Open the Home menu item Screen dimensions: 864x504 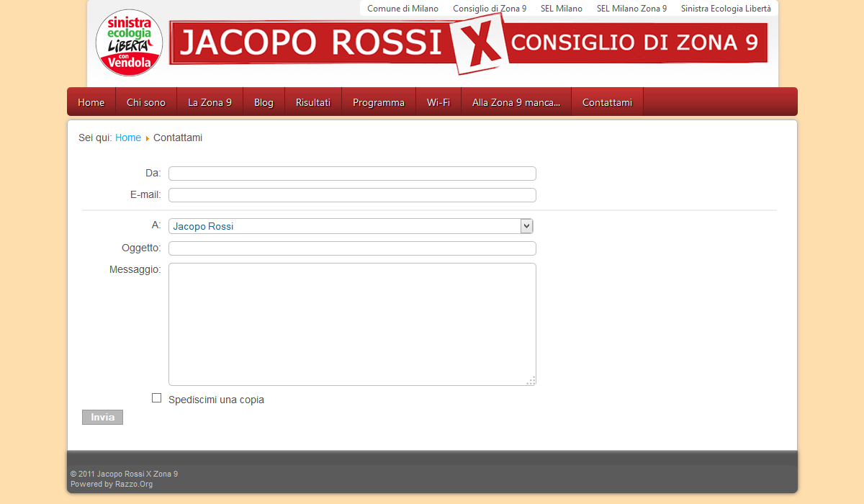pos(91,102)
